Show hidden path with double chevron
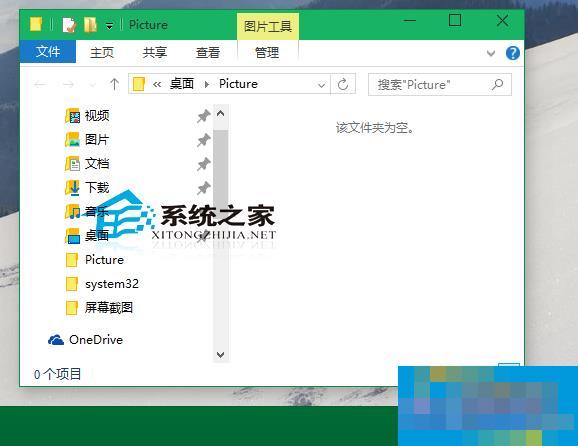578x446 pixels. coord(157,84)
